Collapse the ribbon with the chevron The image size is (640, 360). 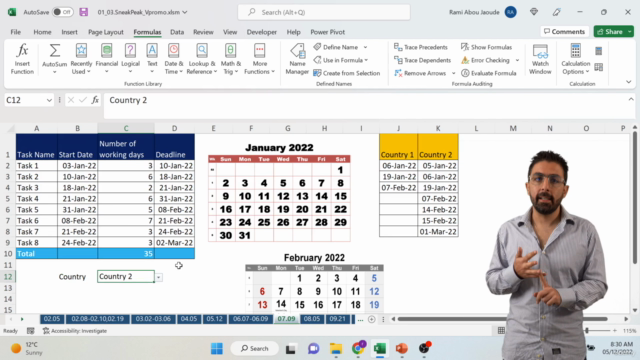coord(629,82)
